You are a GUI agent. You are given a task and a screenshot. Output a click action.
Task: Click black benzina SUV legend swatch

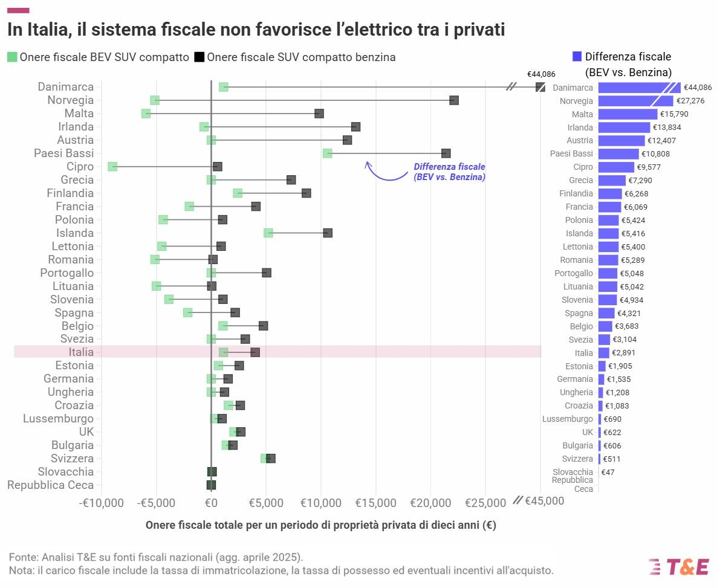(199, 57)
